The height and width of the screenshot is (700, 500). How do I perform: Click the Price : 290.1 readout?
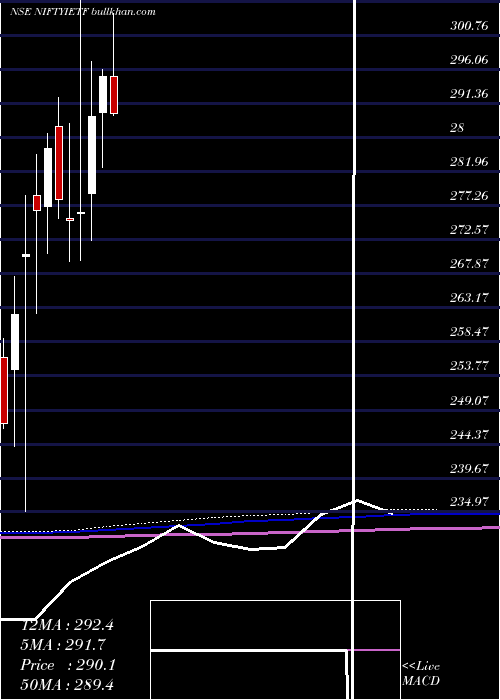(x=68, y=665)
